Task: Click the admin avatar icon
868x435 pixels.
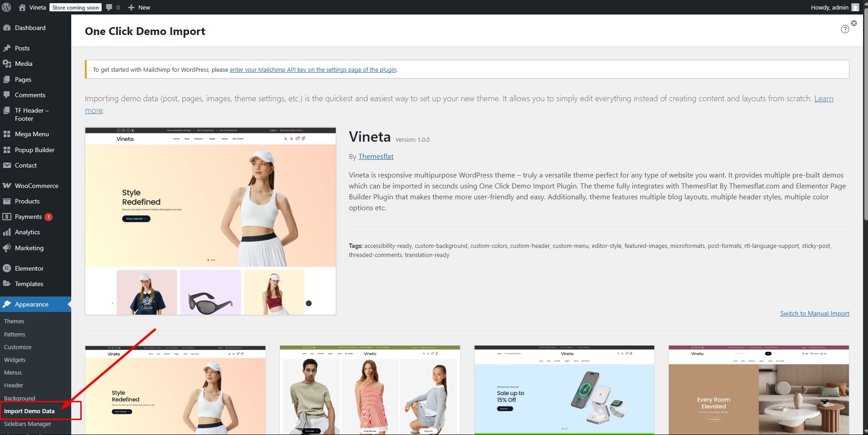Action: (x=855, y=7)
